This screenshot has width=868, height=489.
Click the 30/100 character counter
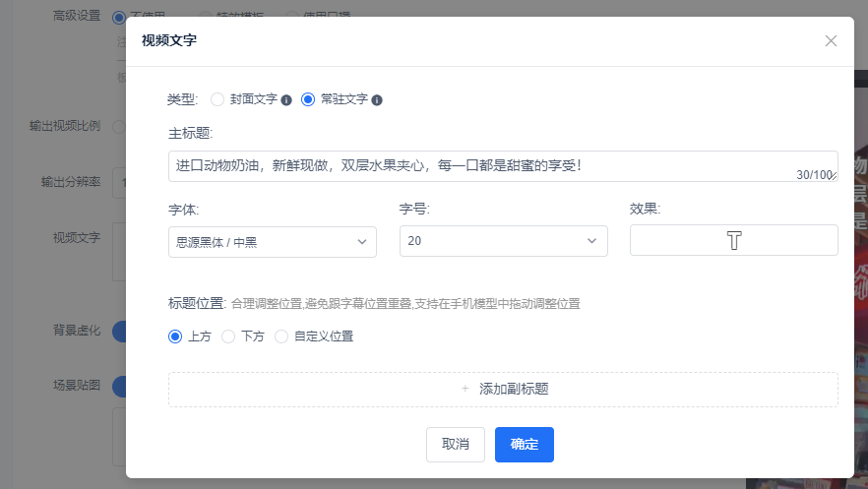point(813,175)
